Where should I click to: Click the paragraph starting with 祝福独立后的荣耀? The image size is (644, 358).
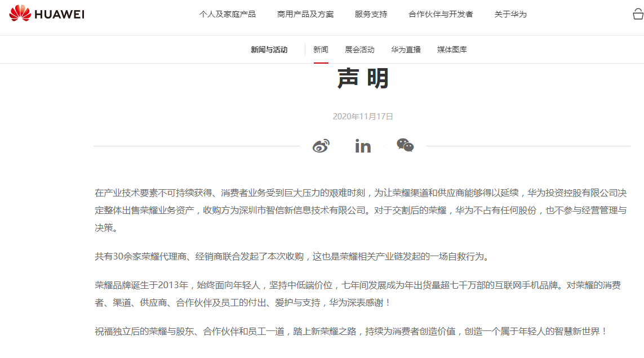click(351, 331)
